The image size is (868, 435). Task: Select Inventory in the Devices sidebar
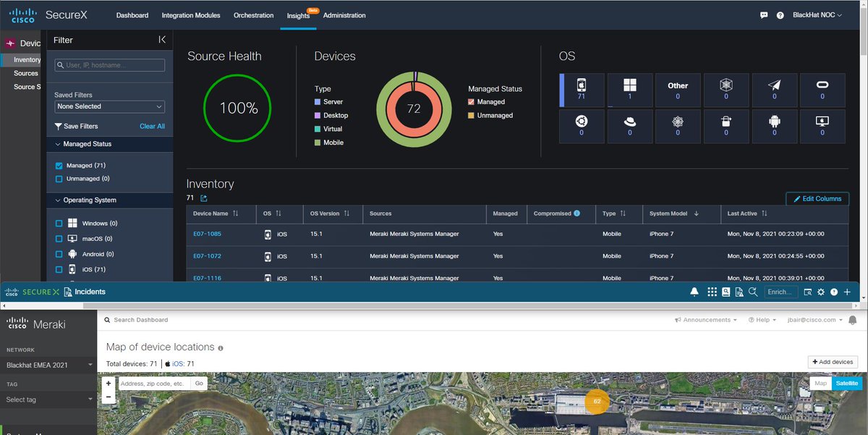(x=27, y=60)
